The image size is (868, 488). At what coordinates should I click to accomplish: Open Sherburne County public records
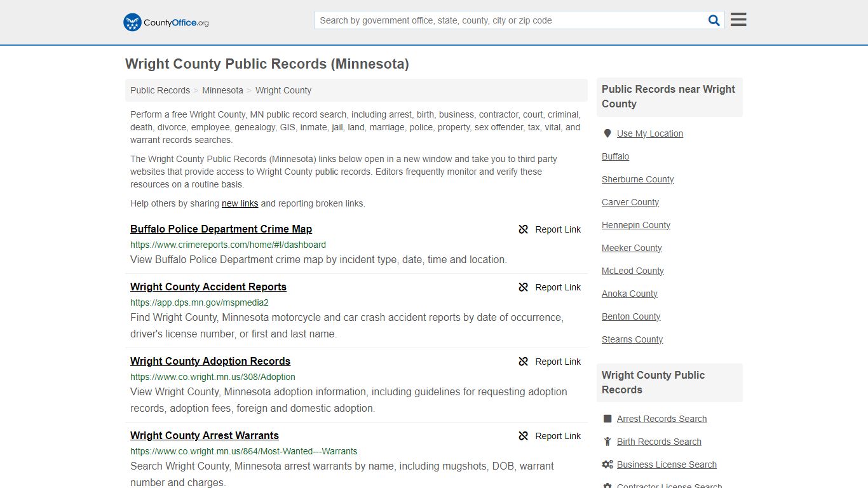tap(637, 179)
